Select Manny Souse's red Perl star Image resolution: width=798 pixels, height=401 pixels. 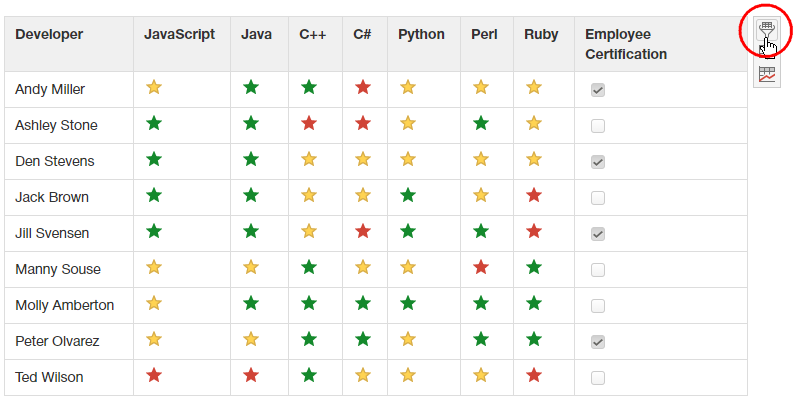[x=481, y=268]
